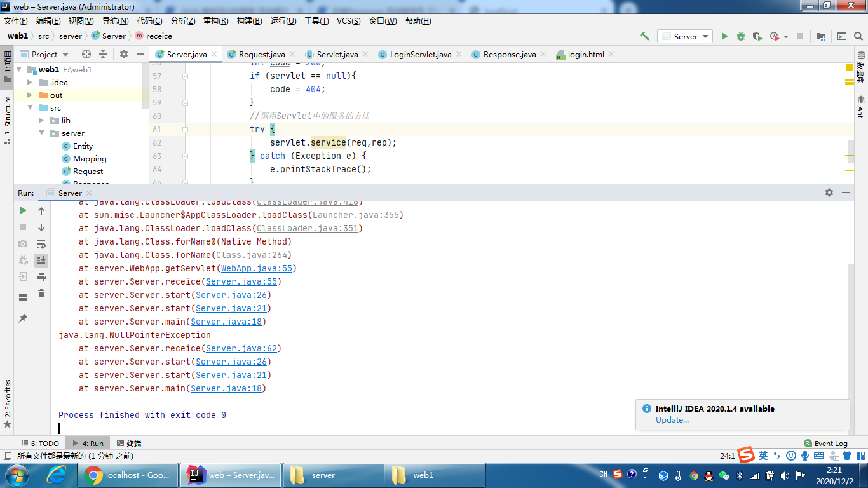Click the Windows Start button
Screen dimensions: 868x488
[16, 475]
